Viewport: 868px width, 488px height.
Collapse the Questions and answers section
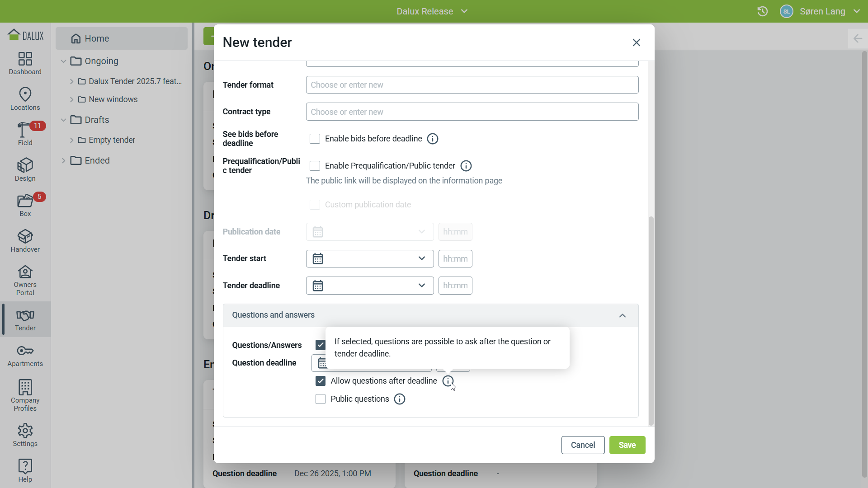[x=623, y=315]
